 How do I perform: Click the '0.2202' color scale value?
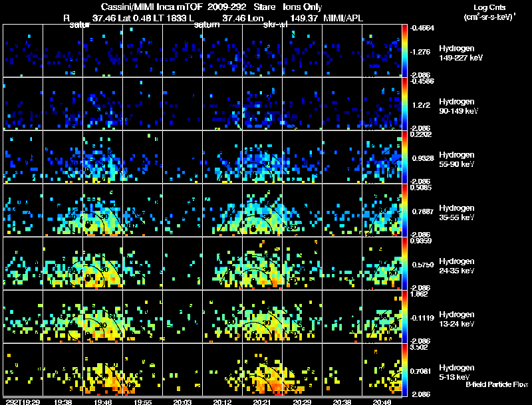click(421, 134)
